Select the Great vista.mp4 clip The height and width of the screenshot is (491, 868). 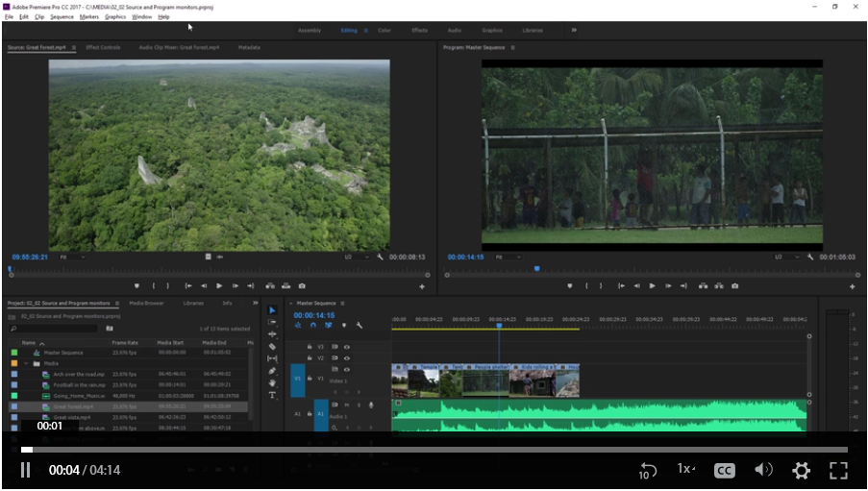(x=73, y=417)
